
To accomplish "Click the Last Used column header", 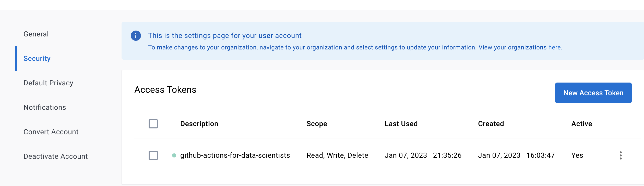I will coord(401,124).
